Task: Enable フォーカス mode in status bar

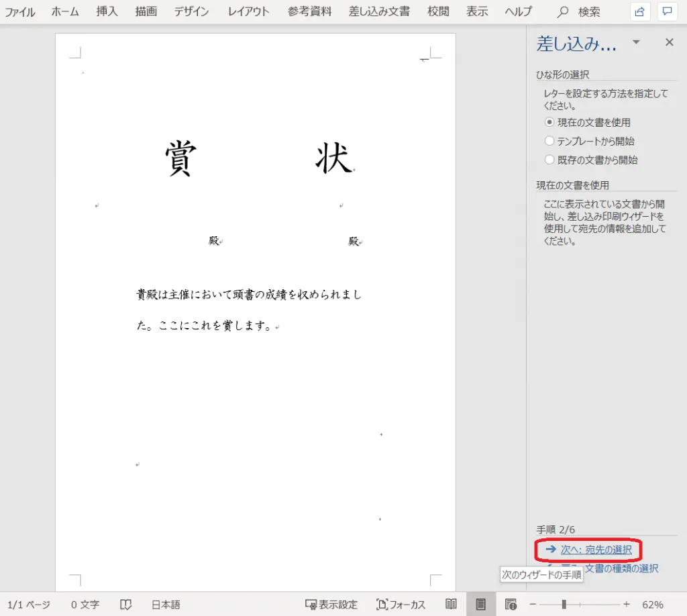Action: click(401, 604)
